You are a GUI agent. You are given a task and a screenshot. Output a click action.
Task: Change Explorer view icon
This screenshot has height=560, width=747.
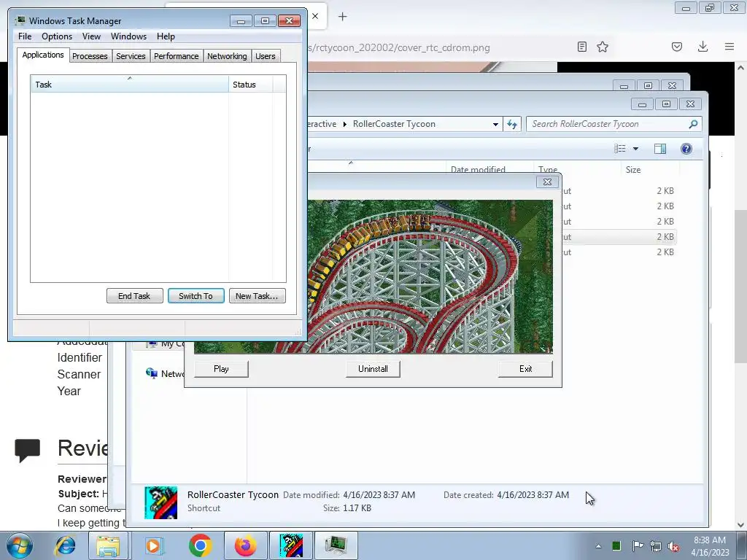coord(620,149)
